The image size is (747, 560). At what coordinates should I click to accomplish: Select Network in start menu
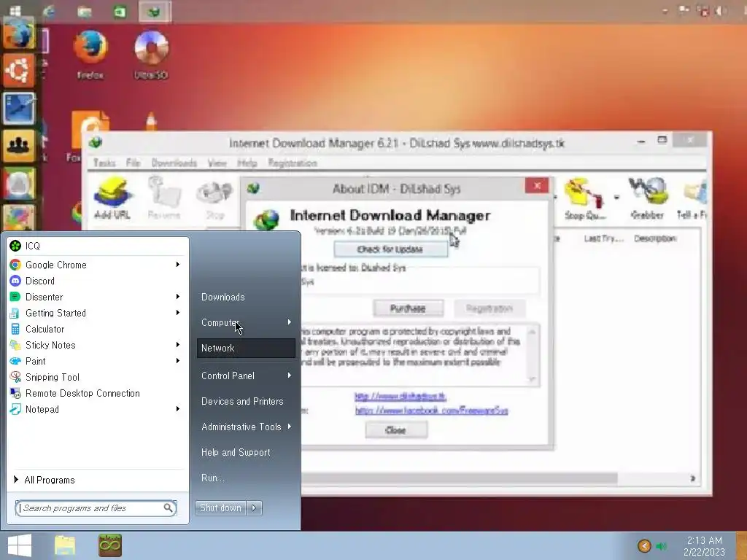[246, 348]
